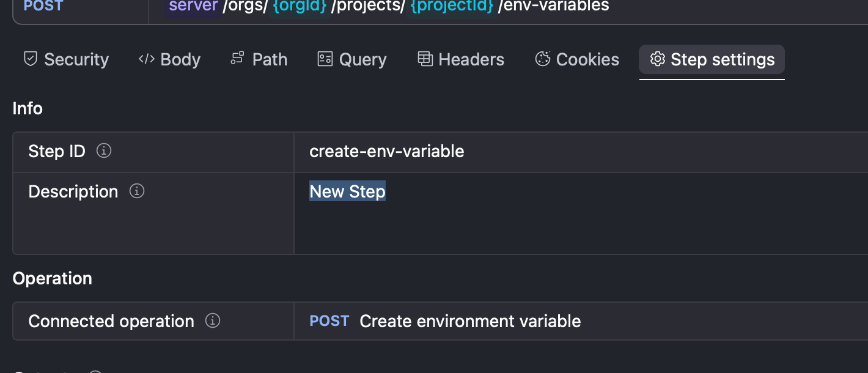Screen dimensions: 868x373
Task: Edit the Step ID value create-env-variable
Action: click(x=386, y=151)
